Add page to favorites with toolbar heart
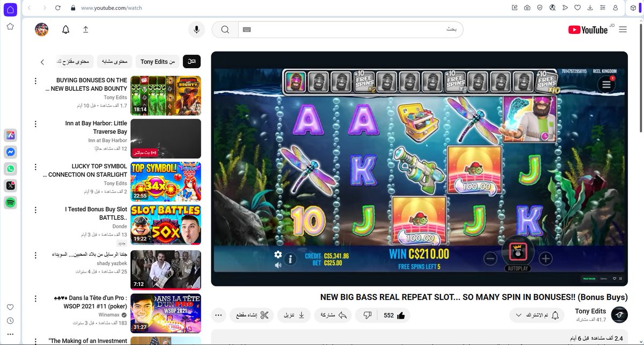This screenshot has height=345, width=644. [x=577, y=8]
